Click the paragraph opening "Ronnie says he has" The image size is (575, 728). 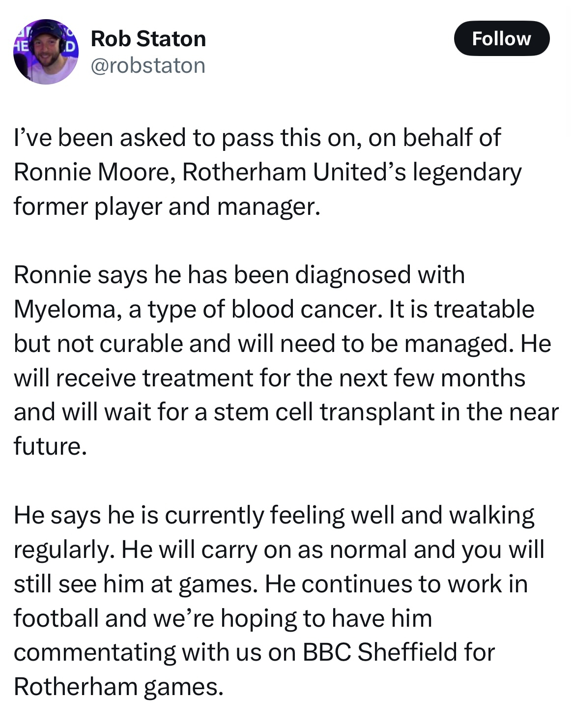click(286, 361)
